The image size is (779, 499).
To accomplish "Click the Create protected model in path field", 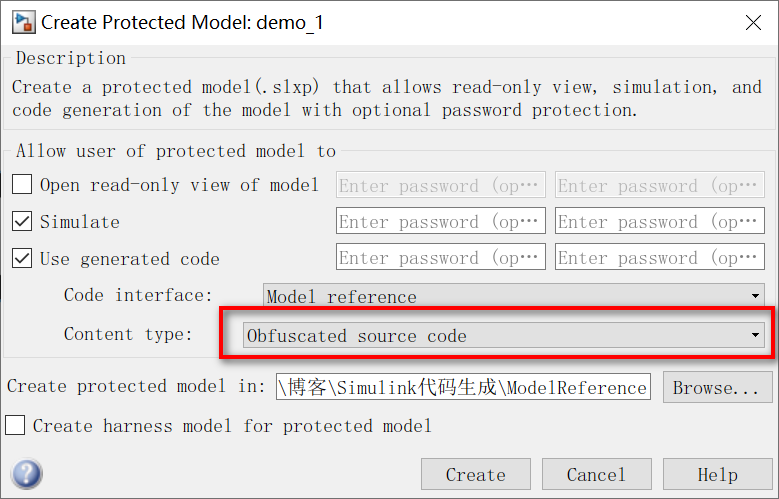I will [x=463, y=387].
